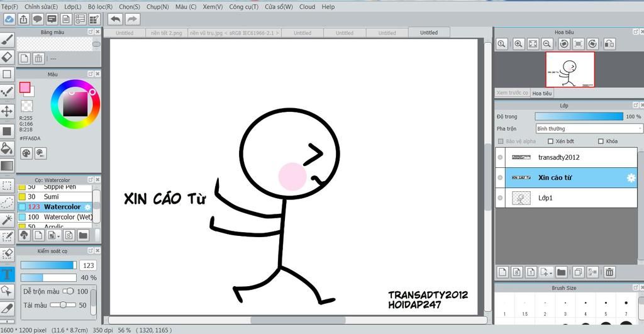Delete the selected layer with trash icon
Image resolution: width=644 pixels, height=334 pixels.
point(609,272)
